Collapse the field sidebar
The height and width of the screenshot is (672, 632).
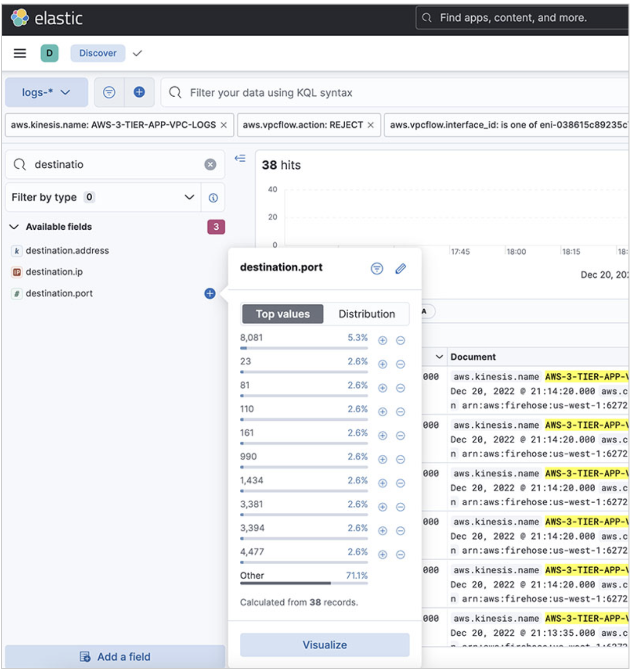(x=240, y=158)
